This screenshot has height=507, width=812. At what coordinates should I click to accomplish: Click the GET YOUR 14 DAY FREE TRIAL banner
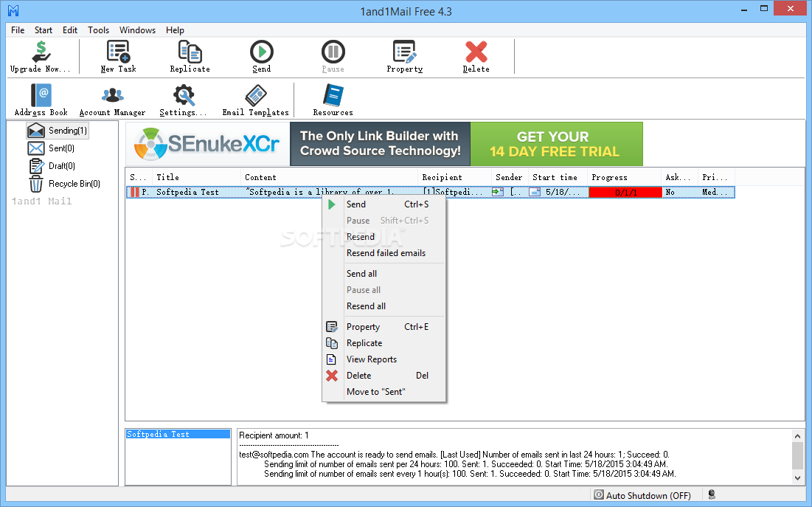[557, 144]
